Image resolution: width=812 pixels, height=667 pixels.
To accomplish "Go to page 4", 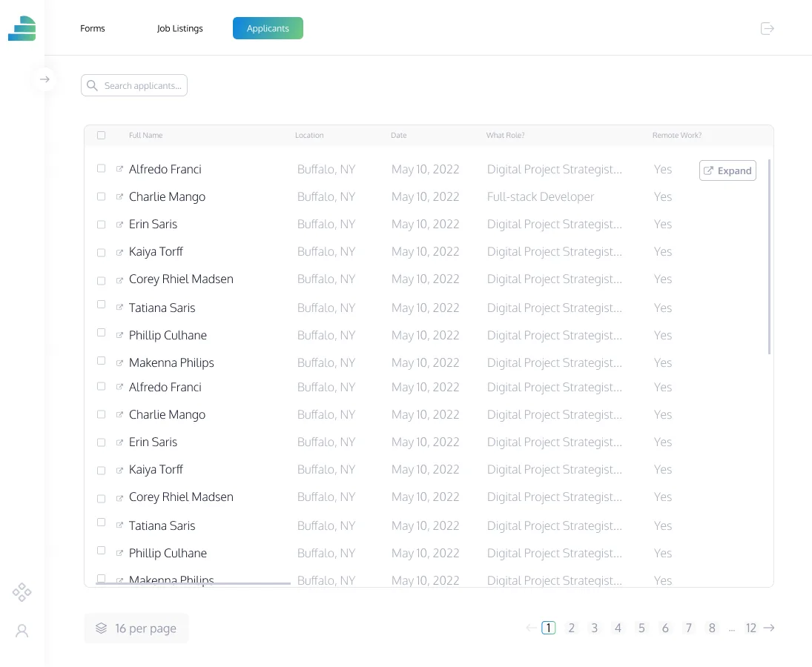I will [618, 628].
